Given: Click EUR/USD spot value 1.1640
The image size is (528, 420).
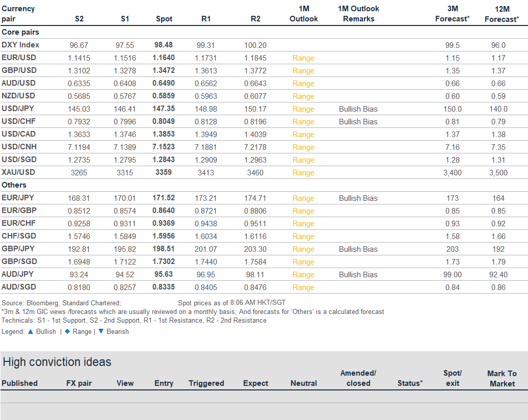Looking at the screenshot, I should [x=164, y=58].
